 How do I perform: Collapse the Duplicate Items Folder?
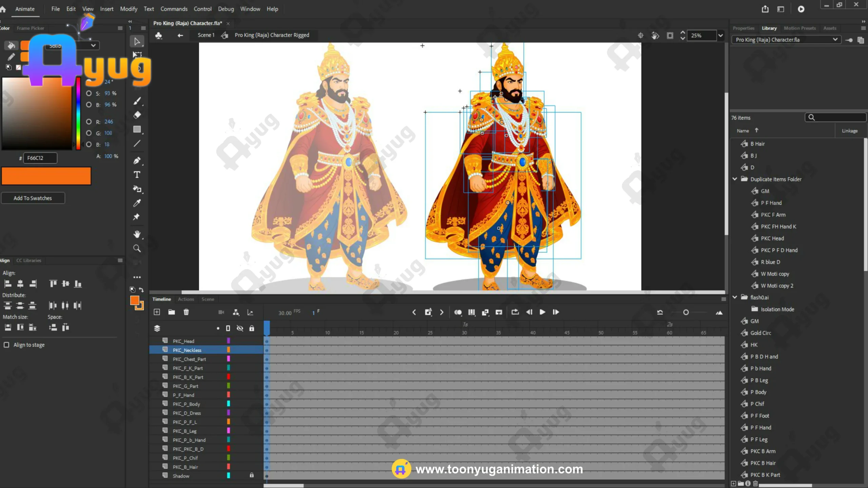pos(735,179)
